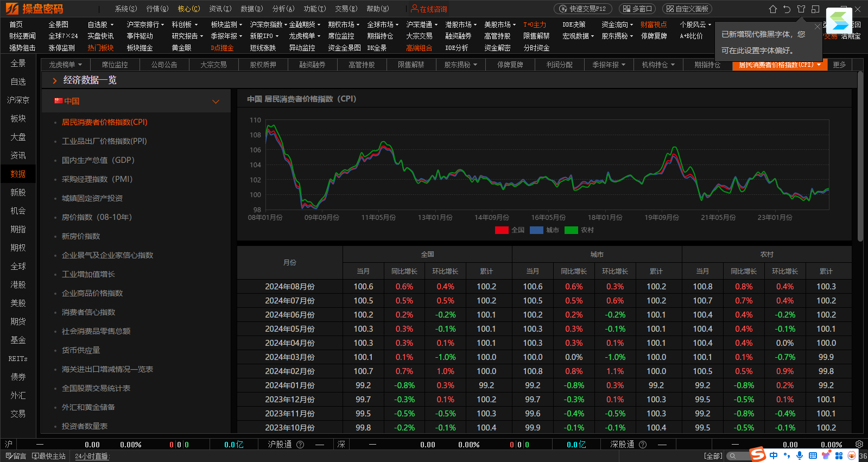
Task: Click the 快速交易F12 button
Action: (x=583, y=9)
